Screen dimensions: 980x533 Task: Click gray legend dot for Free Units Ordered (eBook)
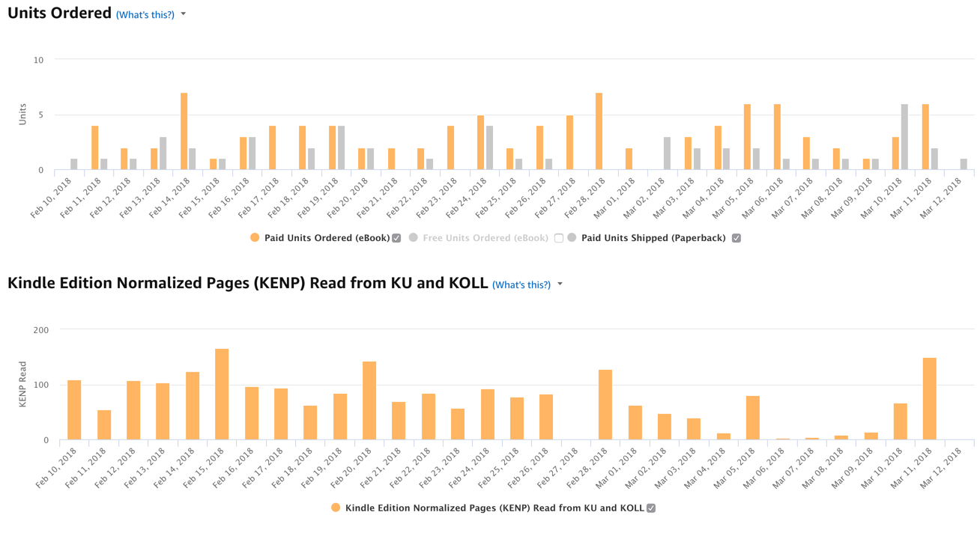click(413, 237)
